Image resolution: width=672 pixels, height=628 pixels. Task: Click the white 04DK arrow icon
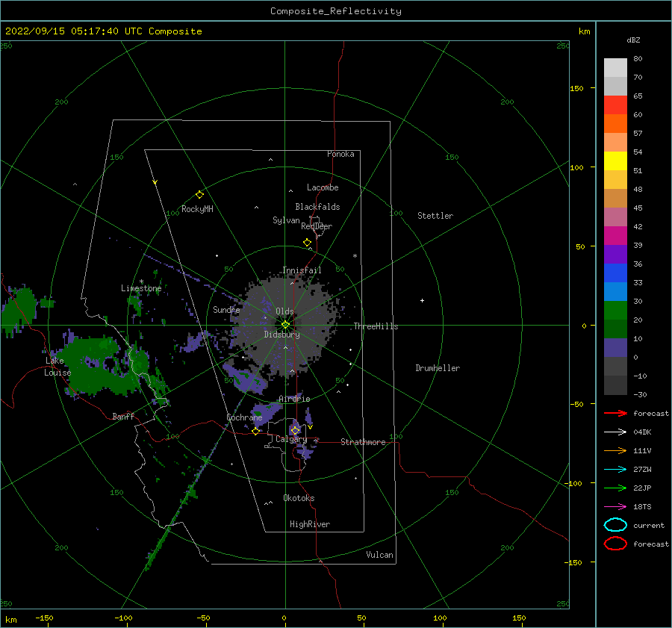[615, 432]
